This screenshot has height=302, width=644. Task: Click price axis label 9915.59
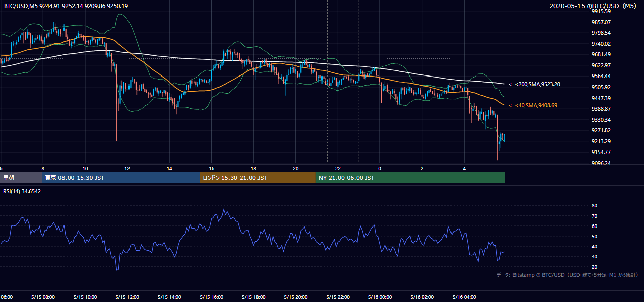[x=601, y=11]
